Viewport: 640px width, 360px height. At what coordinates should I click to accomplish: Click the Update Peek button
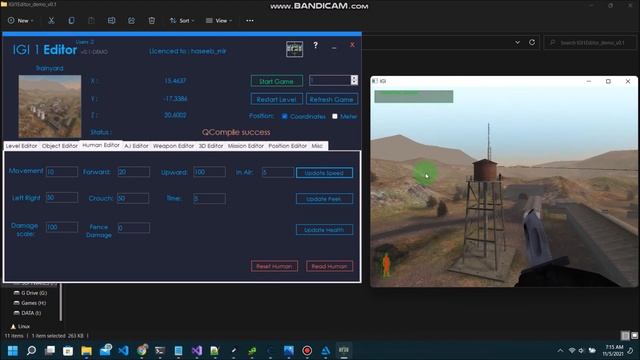point(324,199)
